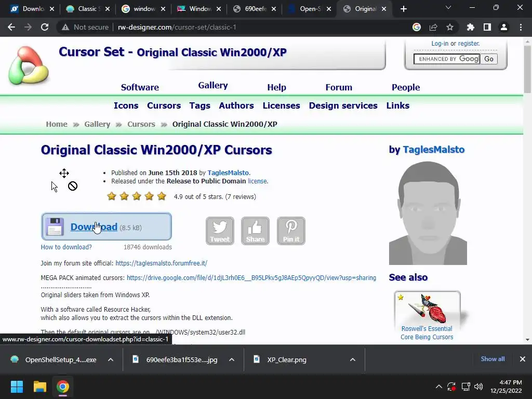Open the Google icon in address bar
532x399 pixels.
417,27
